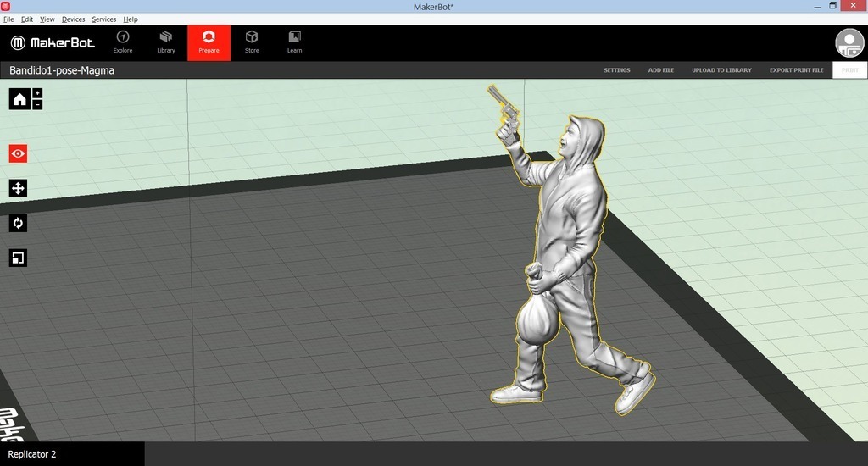This screenshot has height=466, width=868.
Task: Switch to the Prepare tab
Action: click(209, 42)
